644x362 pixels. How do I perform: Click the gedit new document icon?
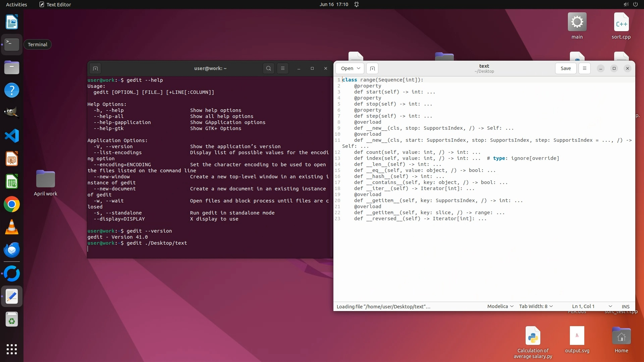pyautogui.click(x=372, y=68)
